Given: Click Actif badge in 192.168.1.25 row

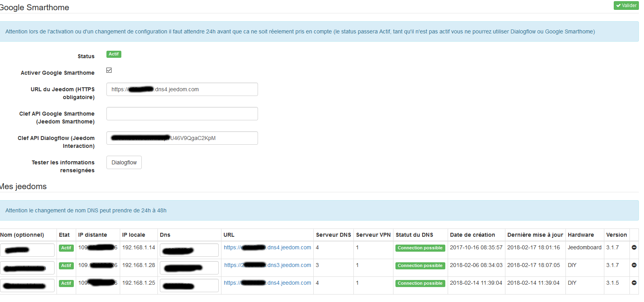Looking at the screenshot, I should coord(66,284).
